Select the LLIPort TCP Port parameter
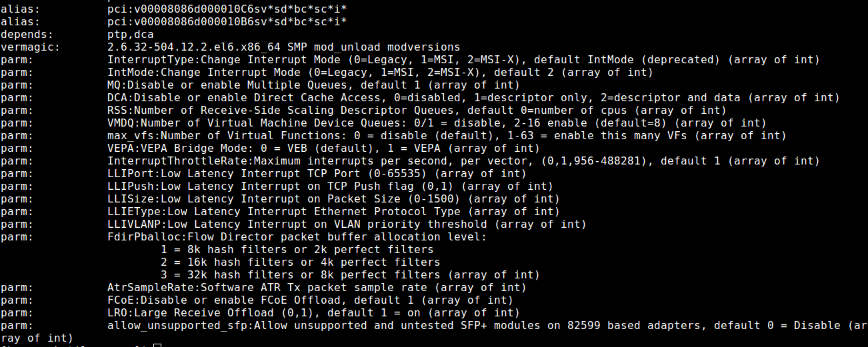868x347 pixels. point(317,174)
